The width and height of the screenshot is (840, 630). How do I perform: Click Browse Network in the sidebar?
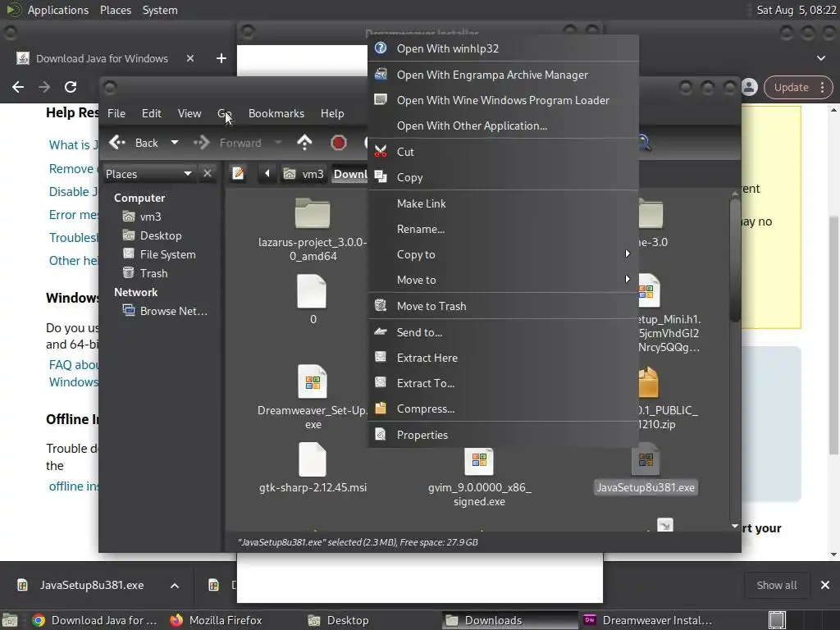click(x=164, y=311)
